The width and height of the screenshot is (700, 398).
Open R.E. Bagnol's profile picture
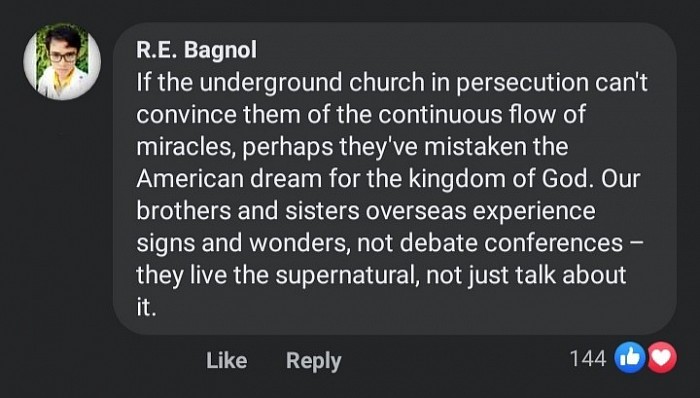click(62, 61)
